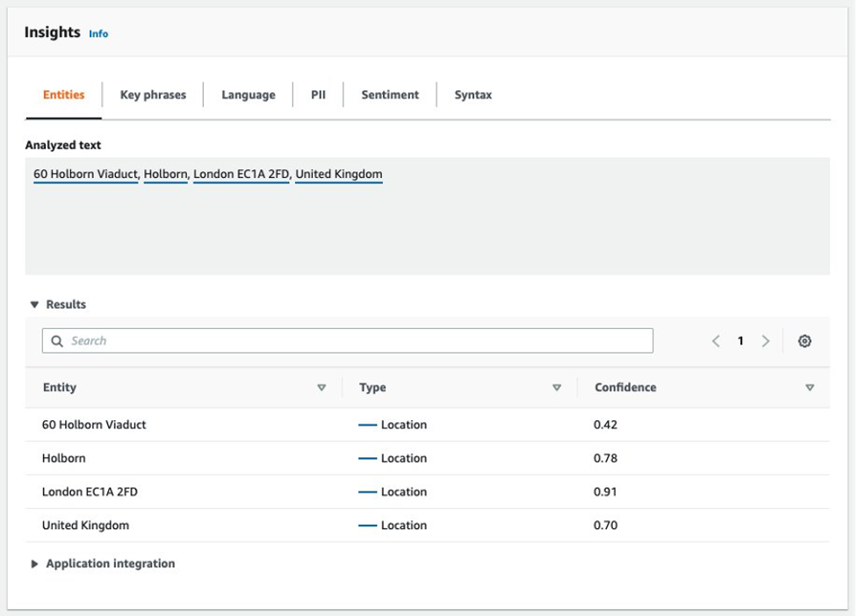Go to next results page arrow
The width and height of the screenshot is (858, 616).
click(765, 341)
